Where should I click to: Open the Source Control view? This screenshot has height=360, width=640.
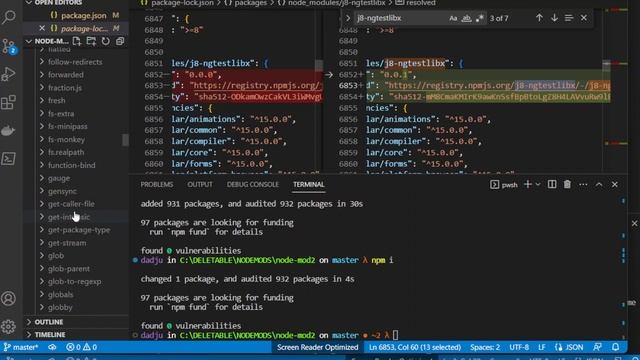[9, 46]
